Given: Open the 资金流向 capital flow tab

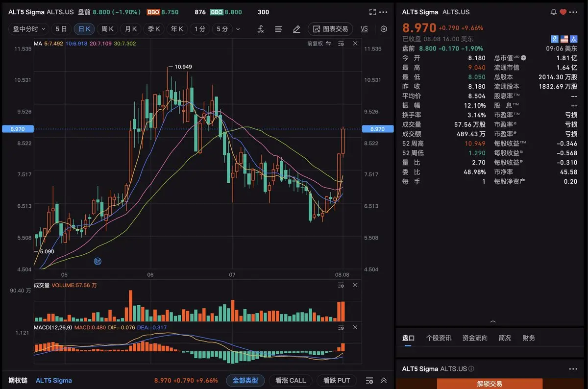Looking at the screenshot, I should [475, 338].
